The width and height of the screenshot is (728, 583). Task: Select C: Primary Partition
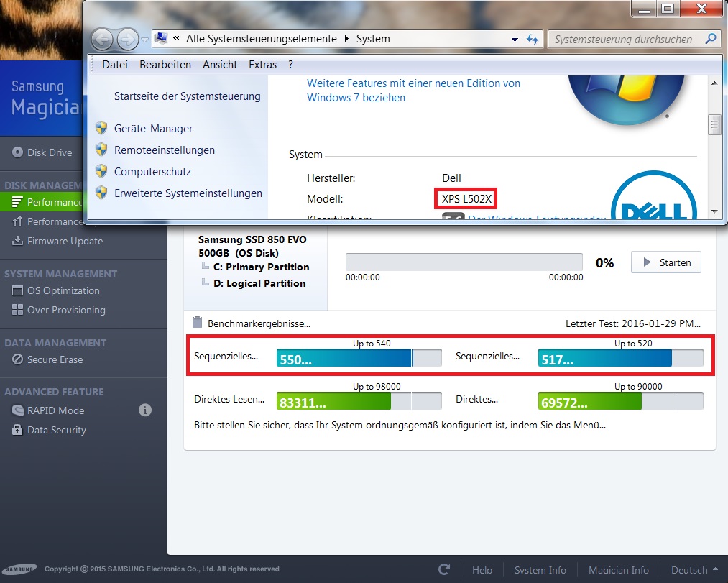261,267
